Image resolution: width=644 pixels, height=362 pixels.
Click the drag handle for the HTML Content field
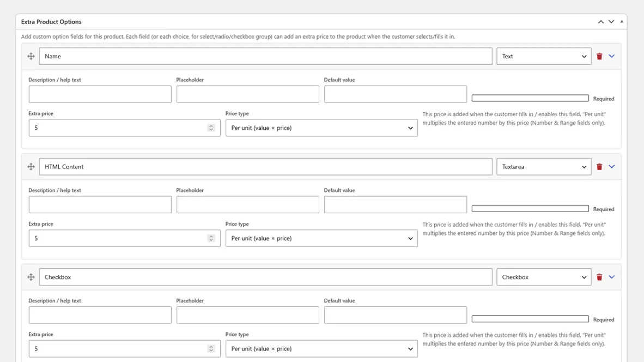pyautogui.click(x=31, y=167)
